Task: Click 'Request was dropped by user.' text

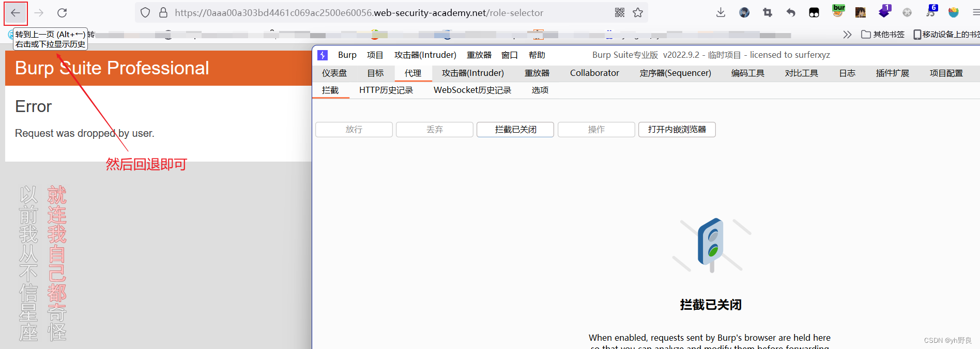Action: (85, 133)
